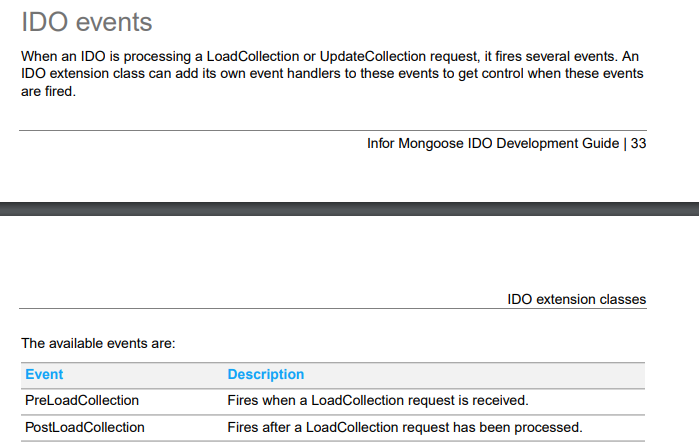Click the Event column header
The image size is (699, 444).
(x=44, y=374)
